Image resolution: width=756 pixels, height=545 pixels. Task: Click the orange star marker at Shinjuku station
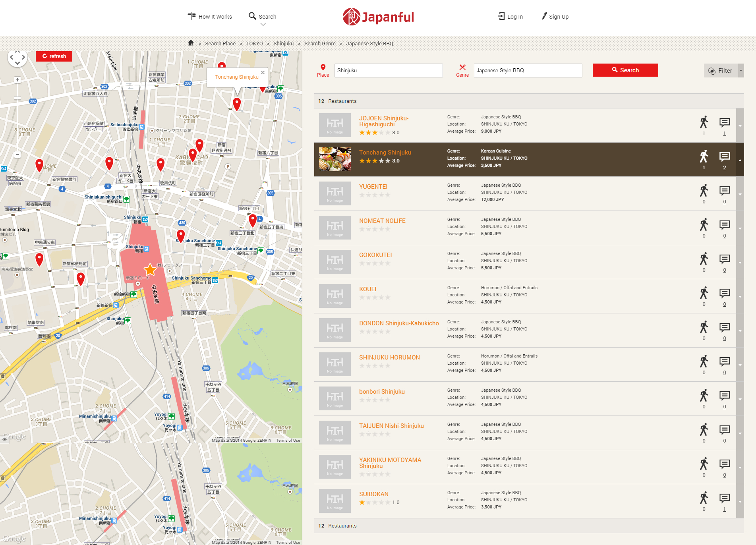click(150, 270)
